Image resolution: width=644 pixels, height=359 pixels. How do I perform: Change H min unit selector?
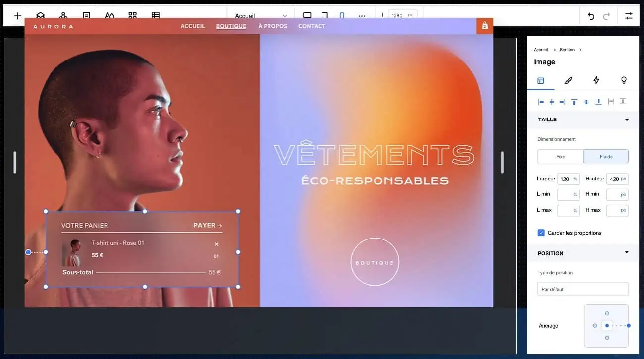[x=624, y=195]
